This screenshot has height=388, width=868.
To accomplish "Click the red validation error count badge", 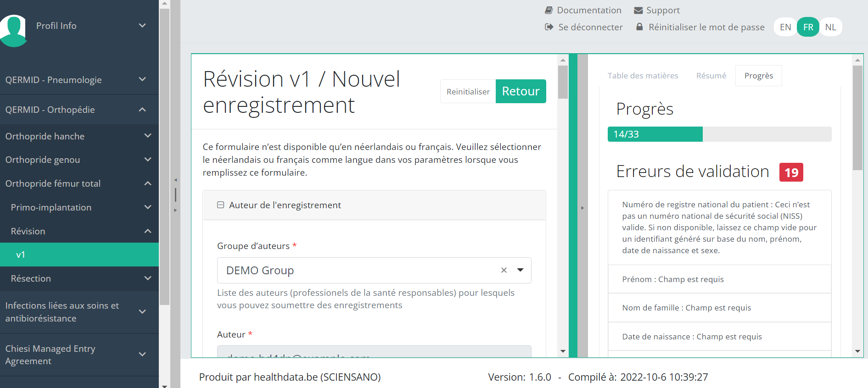I will point(791,172).
